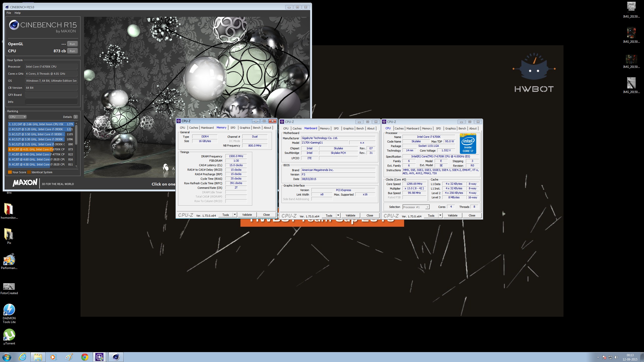This screenshot has height=362, width=644.
Task: Open the bottom IMG_20150 desktop image
Action: 631,85
